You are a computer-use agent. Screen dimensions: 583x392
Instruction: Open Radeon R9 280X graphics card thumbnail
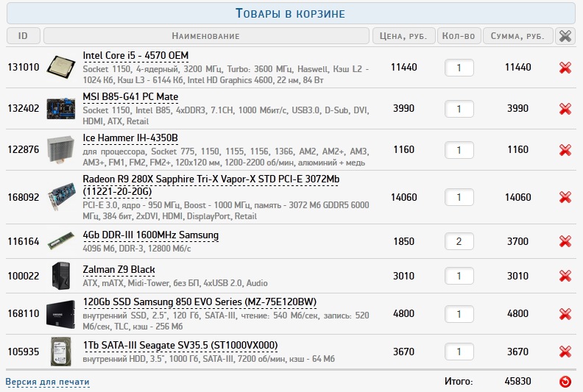tap(61, 196)
